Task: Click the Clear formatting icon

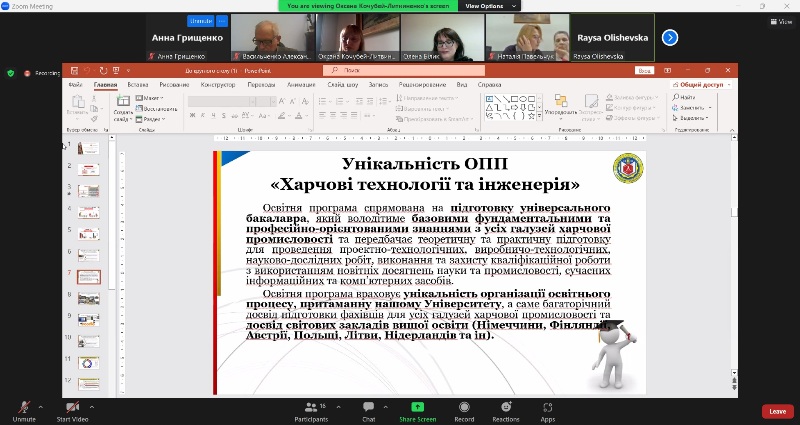Action: point(304,102)
